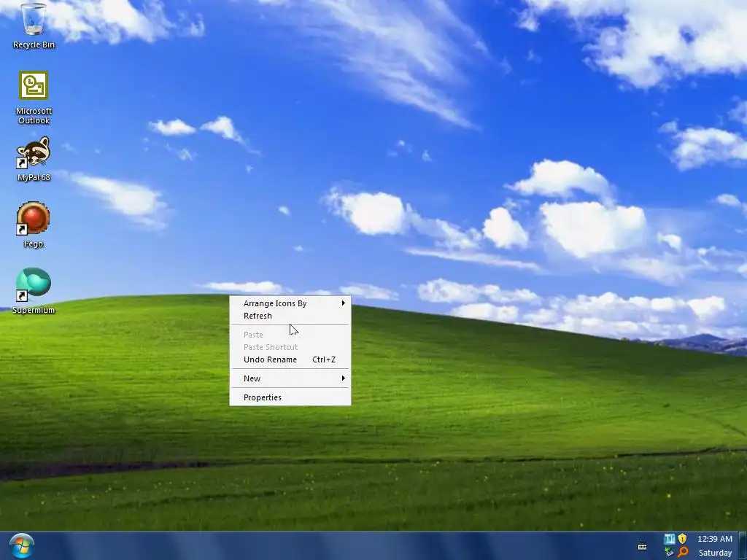This screenshot has height=560, width=747.
Task: Open the Start menu orb
Action: [21, 546]
